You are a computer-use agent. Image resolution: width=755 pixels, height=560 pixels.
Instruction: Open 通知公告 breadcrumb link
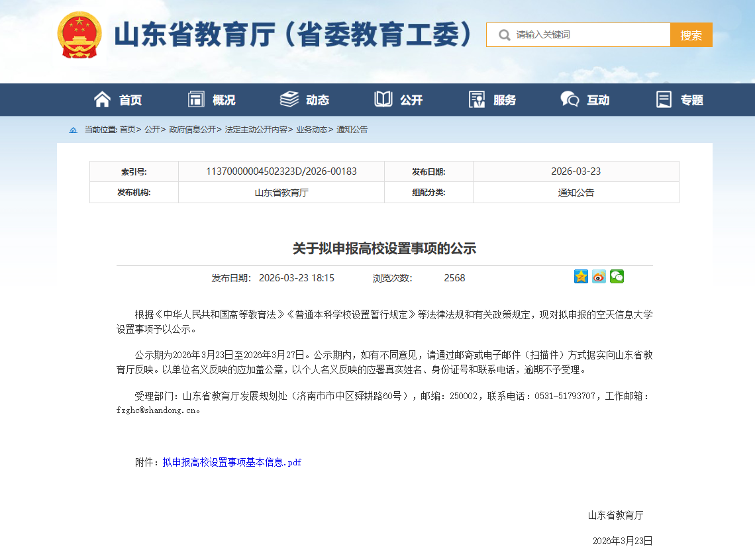pyautogui.click(x=352, y=130)
